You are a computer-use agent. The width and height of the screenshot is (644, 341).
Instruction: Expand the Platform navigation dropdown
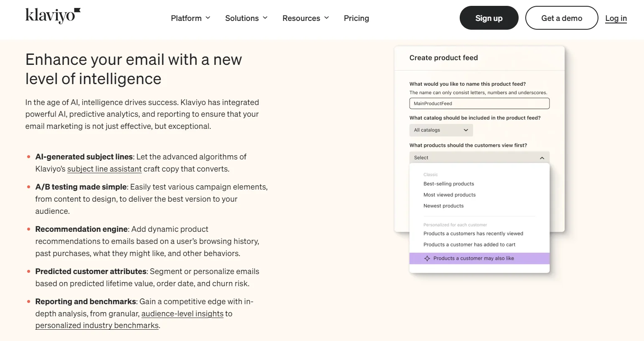(x=190, y=18)
